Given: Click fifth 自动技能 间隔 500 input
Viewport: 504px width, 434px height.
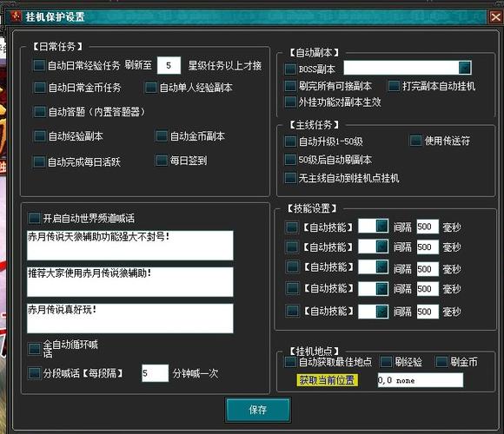Looking at the screenshot, I should point(428,312).
